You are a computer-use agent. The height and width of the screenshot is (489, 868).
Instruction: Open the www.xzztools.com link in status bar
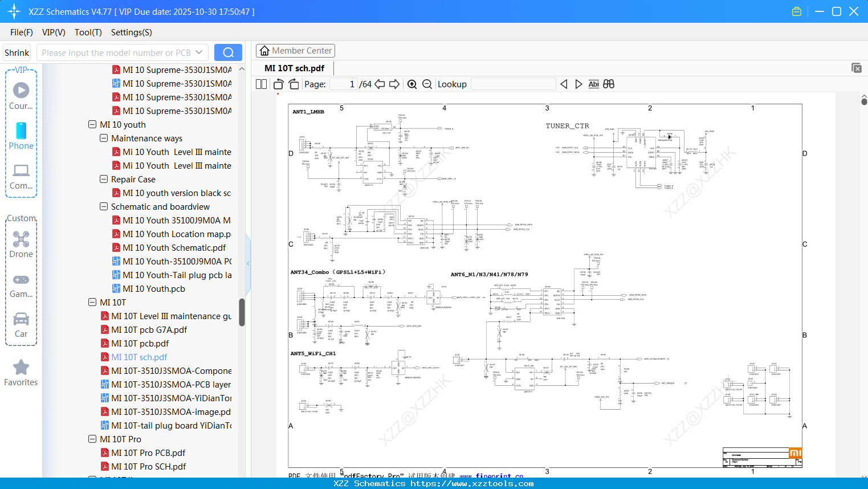pos(472,483)
